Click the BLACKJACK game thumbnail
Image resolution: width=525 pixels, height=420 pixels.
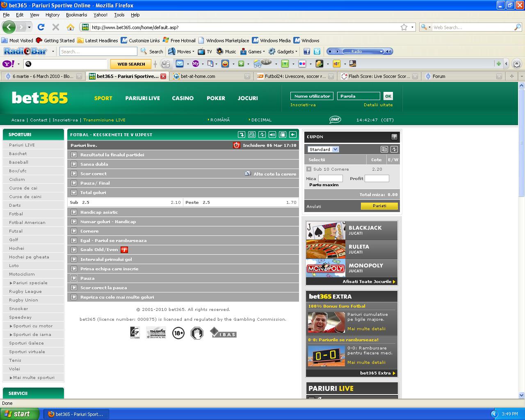click(326, 231)
